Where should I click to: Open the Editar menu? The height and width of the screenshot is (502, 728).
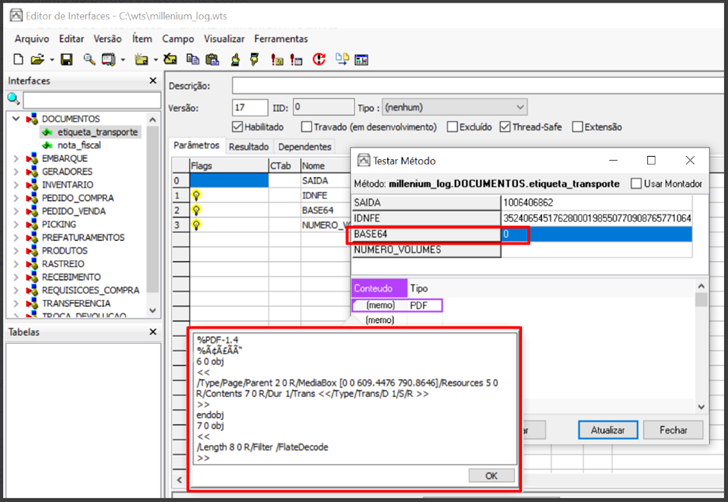click(x=72, y=39)
